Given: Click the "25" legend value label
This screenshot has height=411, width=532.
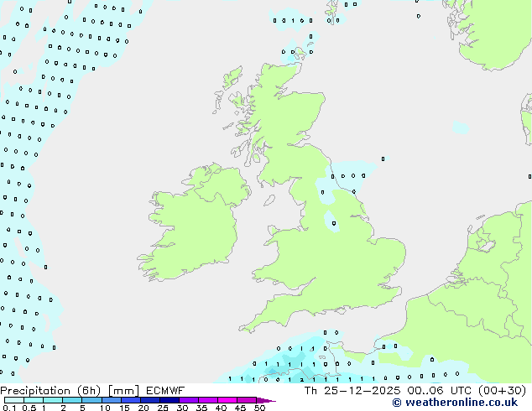Looking at the screenshot, I should click(163, 408).
